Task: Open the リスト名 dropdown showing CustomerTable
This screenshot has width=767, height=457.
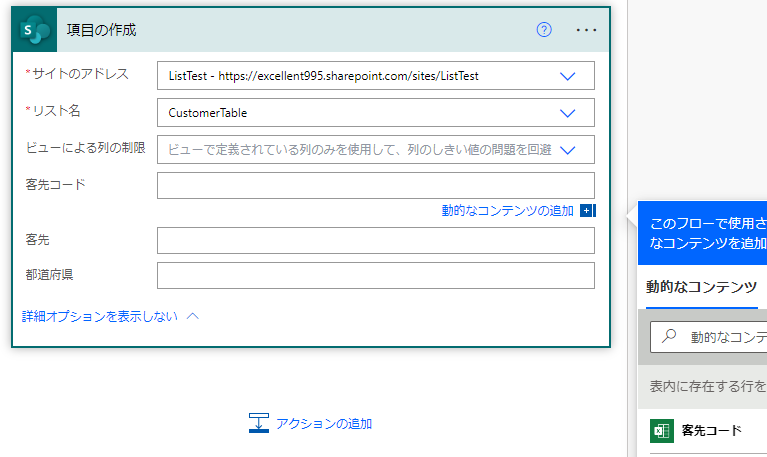Action: 567,113
